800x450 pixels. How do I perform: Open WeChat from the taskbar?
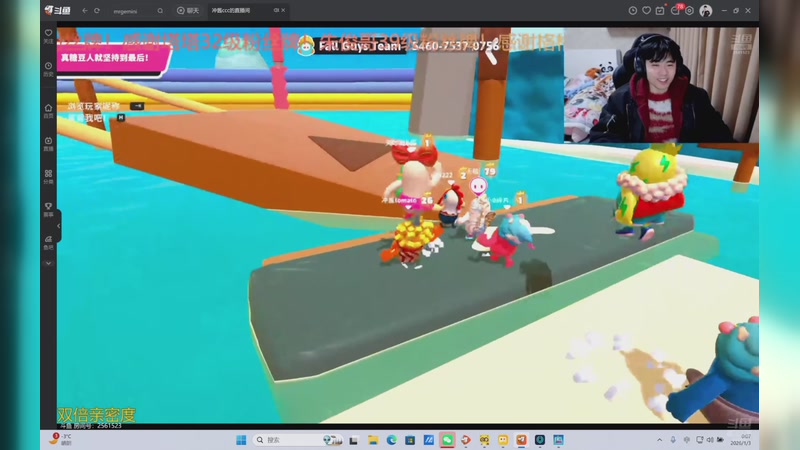tap(447, 440)
